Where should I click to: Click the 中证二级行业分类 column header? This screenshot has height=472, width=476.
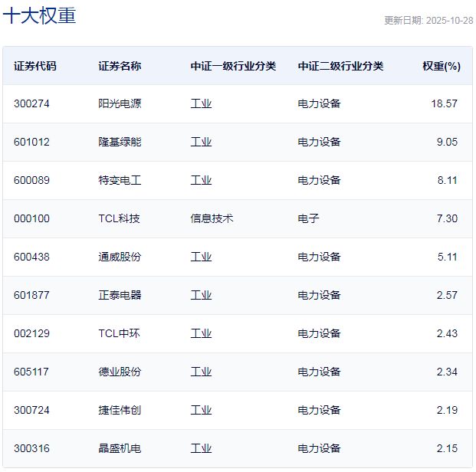tap(340, 66)
